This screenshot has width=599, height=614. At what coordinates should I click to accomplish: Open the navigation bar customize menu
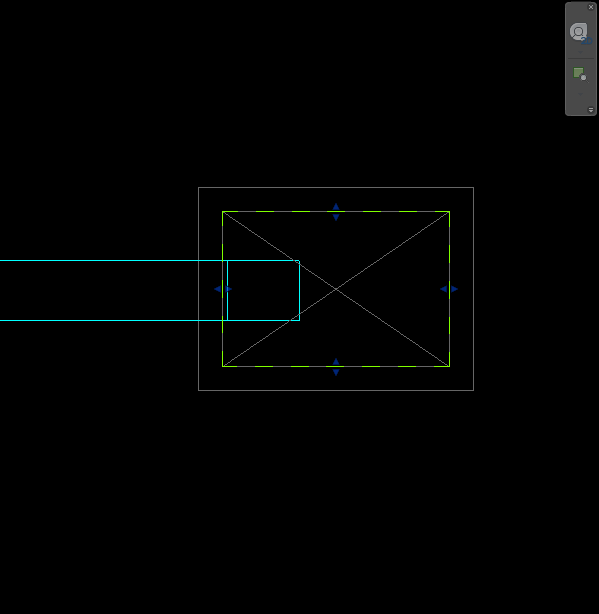click(591, 110)
